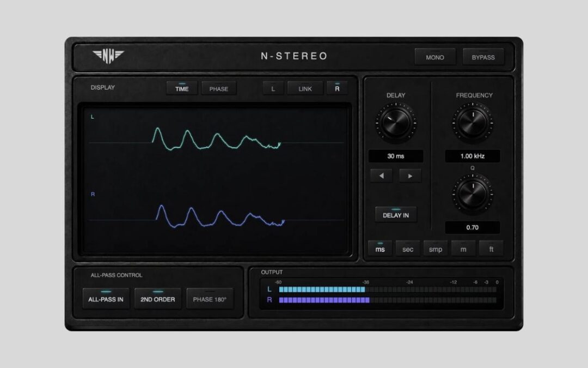Image resolution: width=588 pixels, height=368 pixels.
Task: Enable the PHASE 180° button
Action: point(210,299)
